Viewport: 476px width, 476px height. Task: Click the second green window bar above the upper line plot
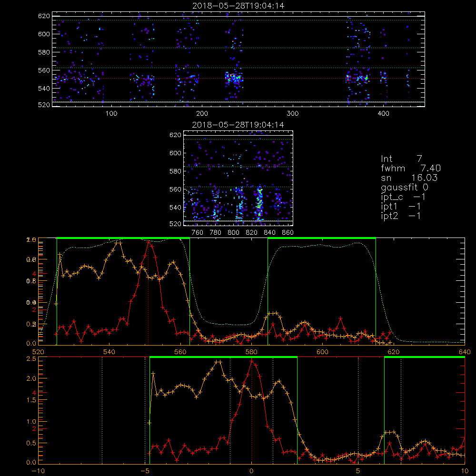coord(322,238)
